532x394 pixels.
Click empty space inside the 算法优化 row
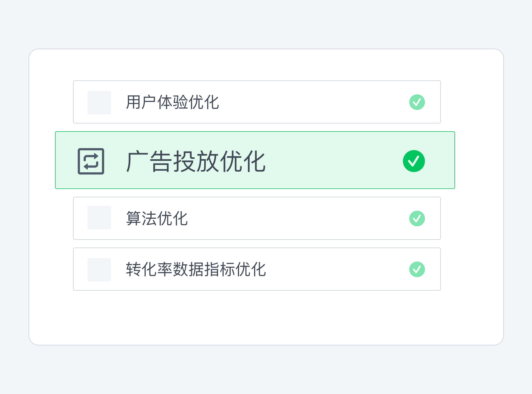point(293,219)
